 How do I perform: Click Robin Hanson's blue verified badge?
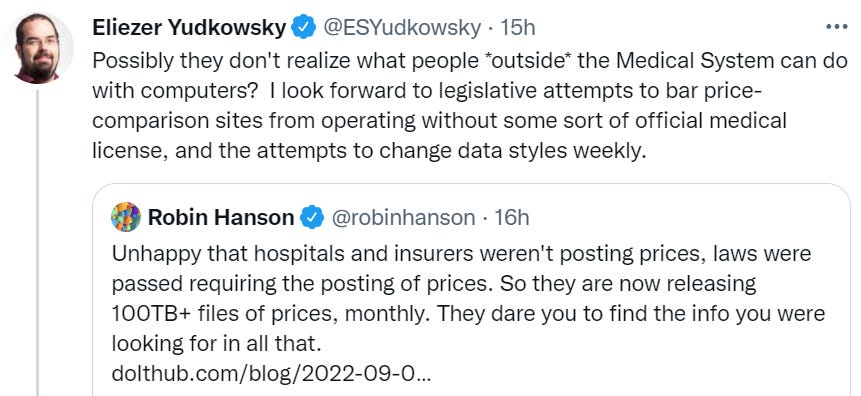pyautogui.click(x=312, y=217)
